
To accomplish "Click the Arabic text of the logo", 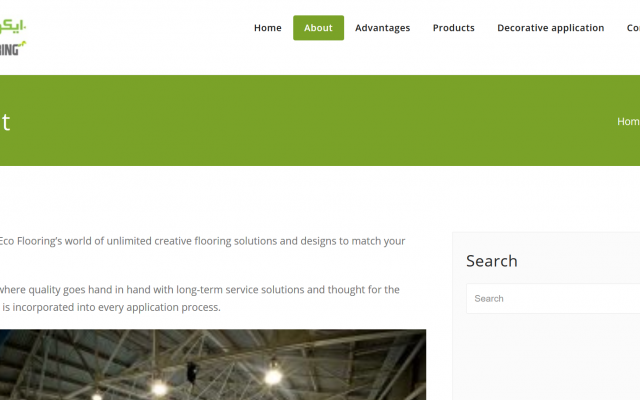I will click(x=13, y=27).
